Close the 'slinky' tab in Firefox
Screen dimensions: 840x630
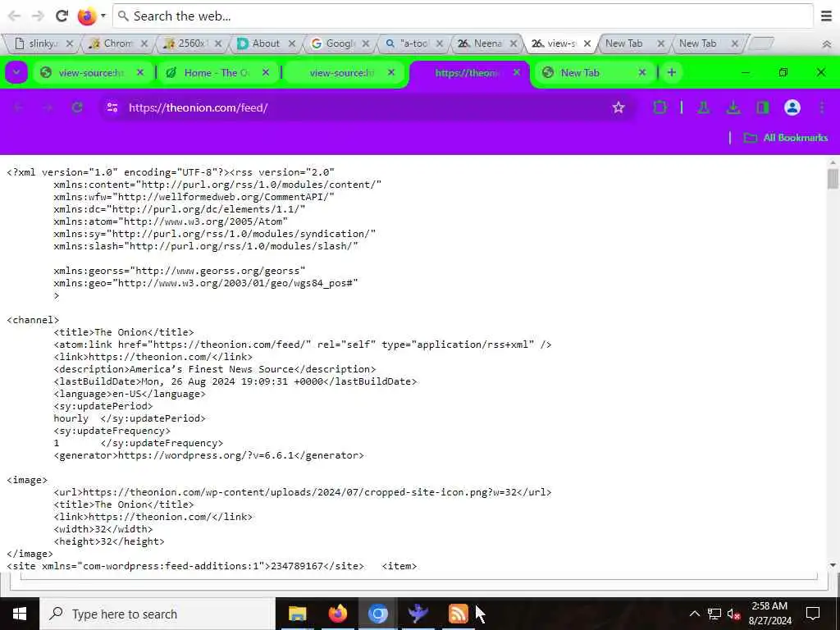tap(70, 43)
